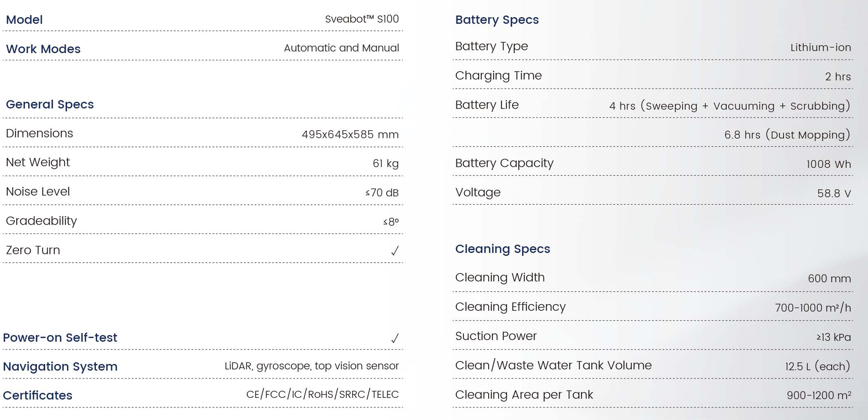Viewport: 868px width, 420px height.
Task: Click the Certificates list CE/FCC/IC/RoHS/SRRC/TELEC
Action: tap(322, 394)
